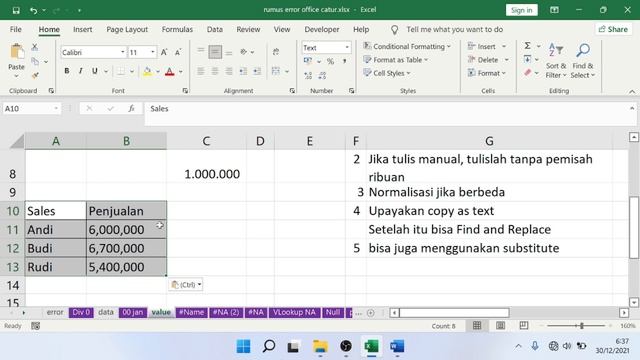640x360 pixels.
Task: Switch to the Data ribbon tab
Action: [215, 29]
